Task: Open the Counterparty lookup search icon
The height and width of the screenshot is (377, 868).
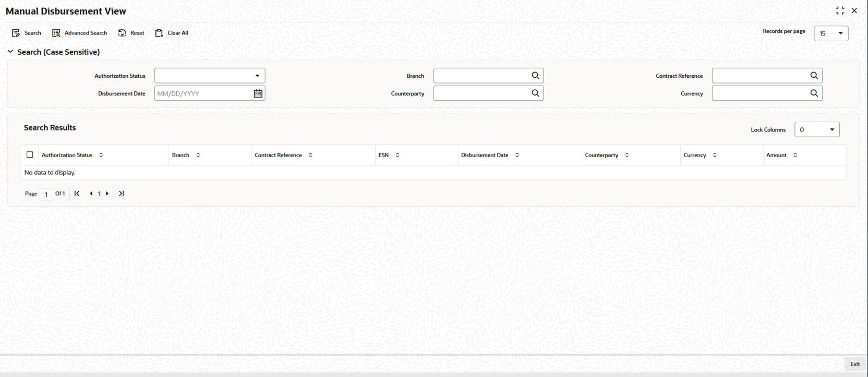Action: point(535,93)
